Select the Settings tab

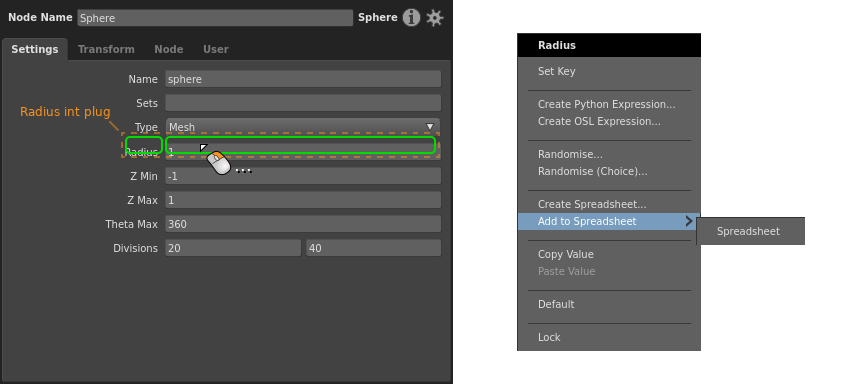tap(35, 49)
